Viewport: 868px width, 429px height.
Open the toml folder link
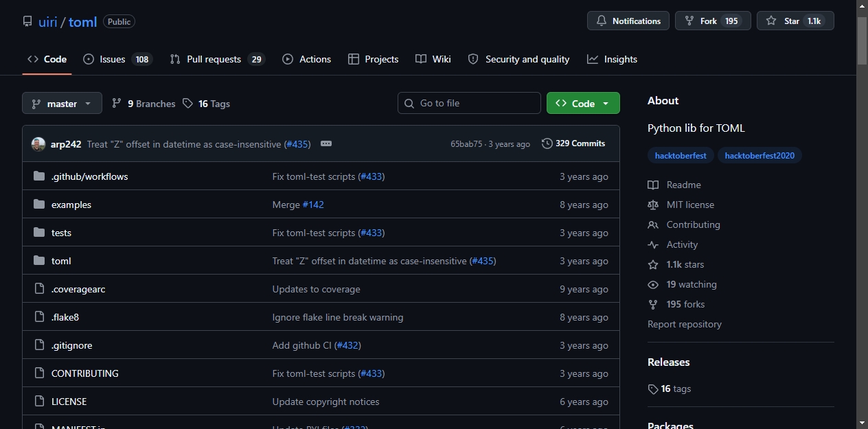61,261
